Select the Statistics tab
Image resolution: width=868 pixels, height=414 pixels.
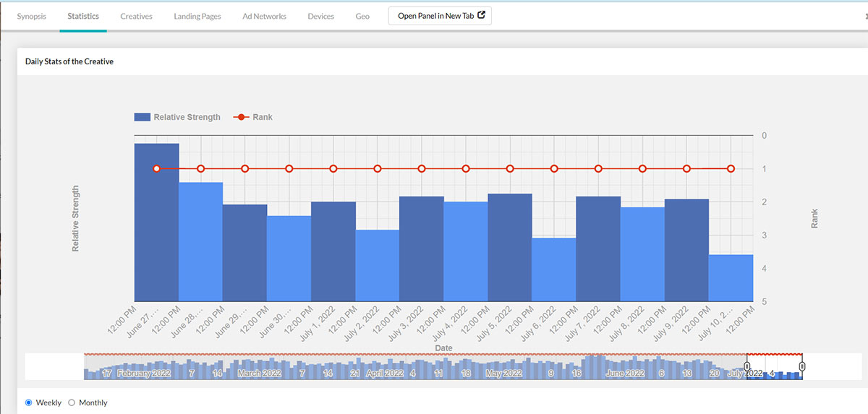[x=83, y=16]
